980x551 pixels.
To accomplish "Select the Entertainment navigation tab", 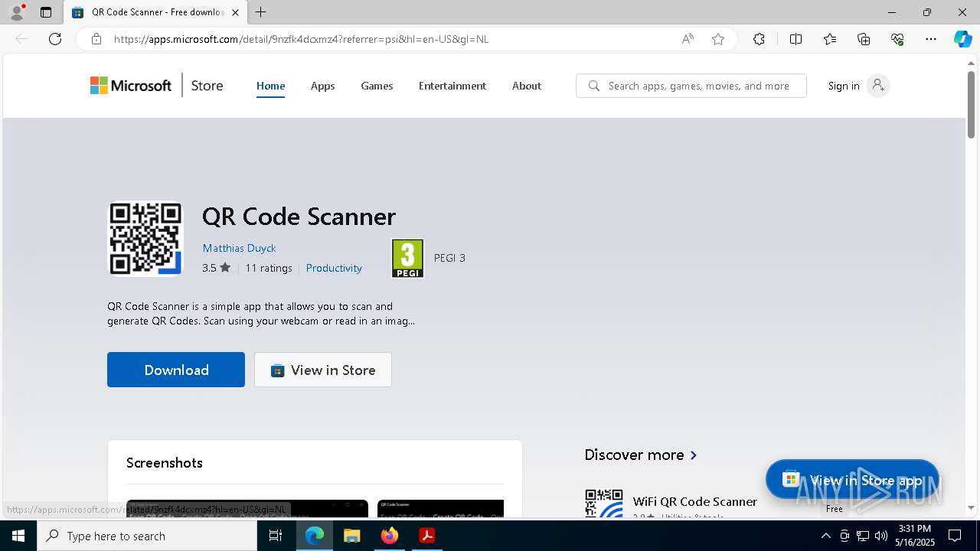I will pyautogui.click(x=452, y=86).
